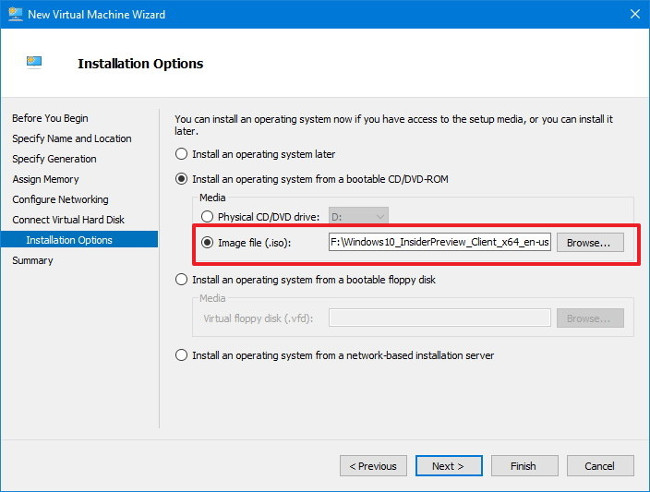The width and height of the screenshot is (650, 492).
Task: Click the virtual floppy disk path field
Action: (x=440, y=318)
